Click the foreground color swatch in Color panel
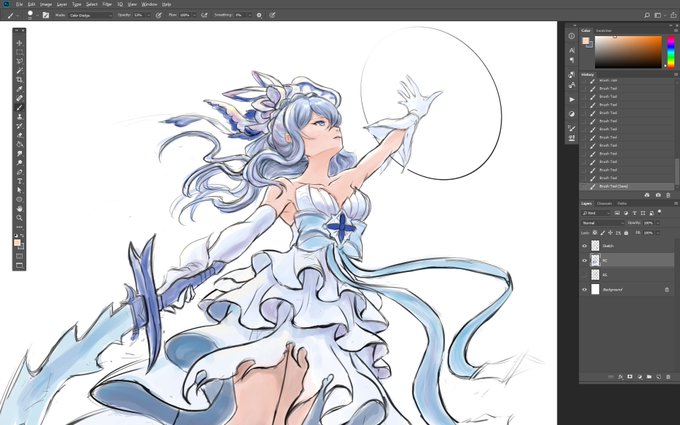The height and width of the screenshot is (425, 680). [585, 41]
